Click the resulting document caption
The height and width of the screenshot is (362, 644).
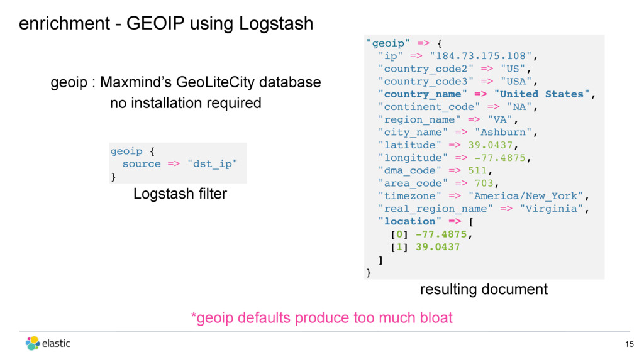tap(484, 289)
